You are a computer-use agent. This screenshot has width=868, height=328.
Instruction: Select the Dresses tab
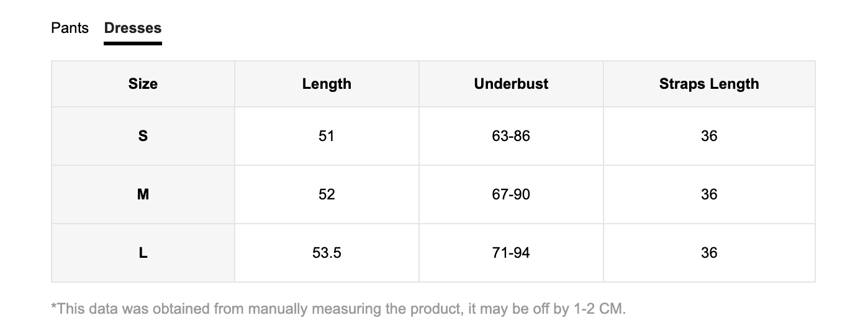[133, 28]
